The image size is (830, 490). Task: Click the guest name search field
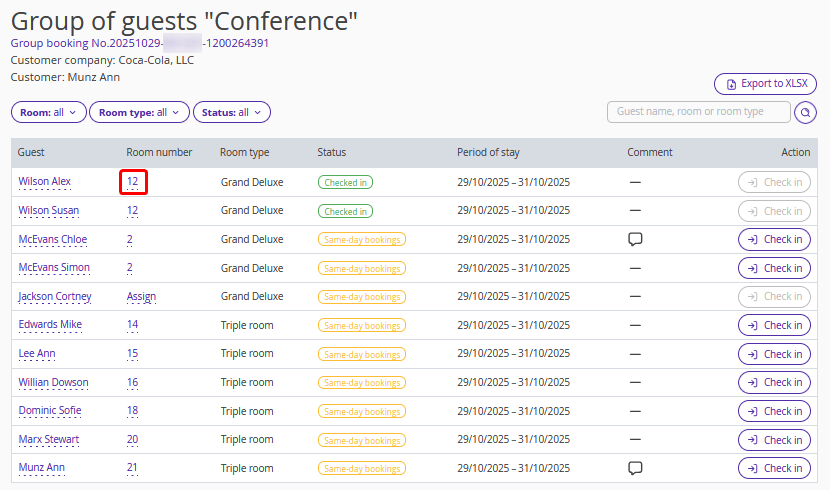(698, 112)
